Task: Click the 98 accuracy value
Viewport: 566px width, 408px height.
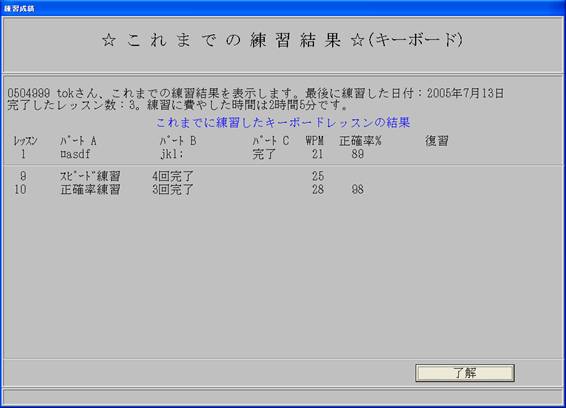Action: pyautogui.click(x=358, y=190)
